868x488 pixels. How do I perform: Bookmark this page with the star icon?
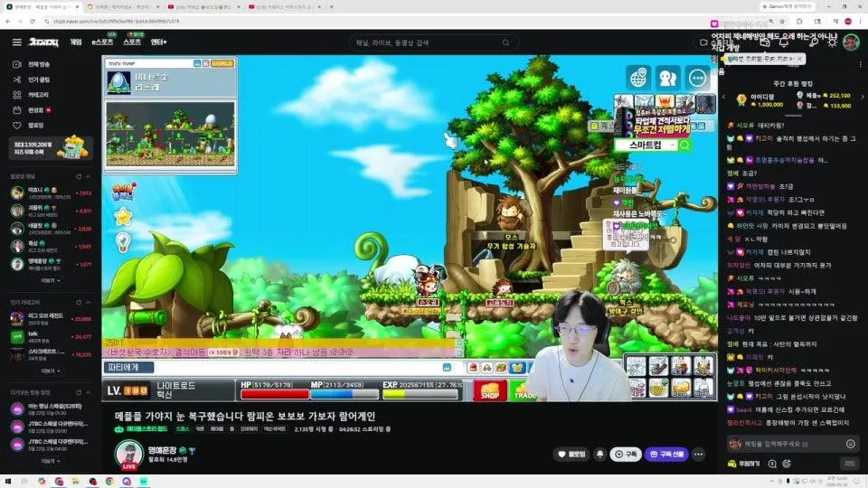[782, 21]
